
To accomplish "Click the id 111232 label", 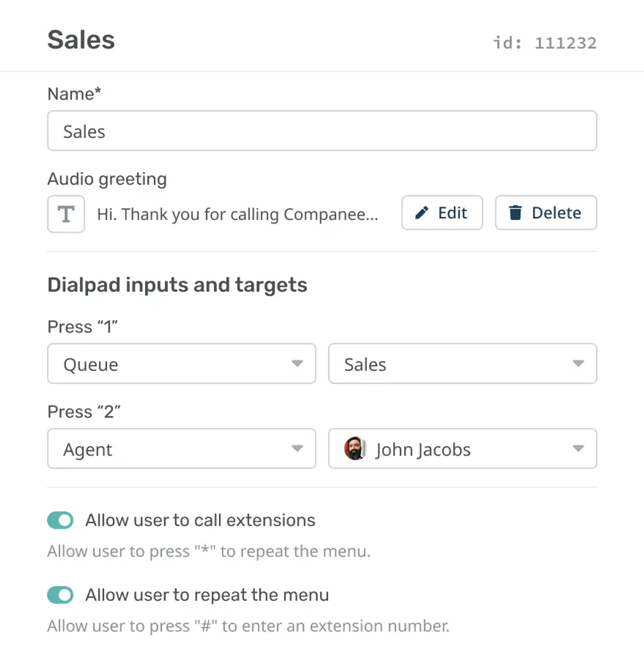I will [x=545, y=43].
